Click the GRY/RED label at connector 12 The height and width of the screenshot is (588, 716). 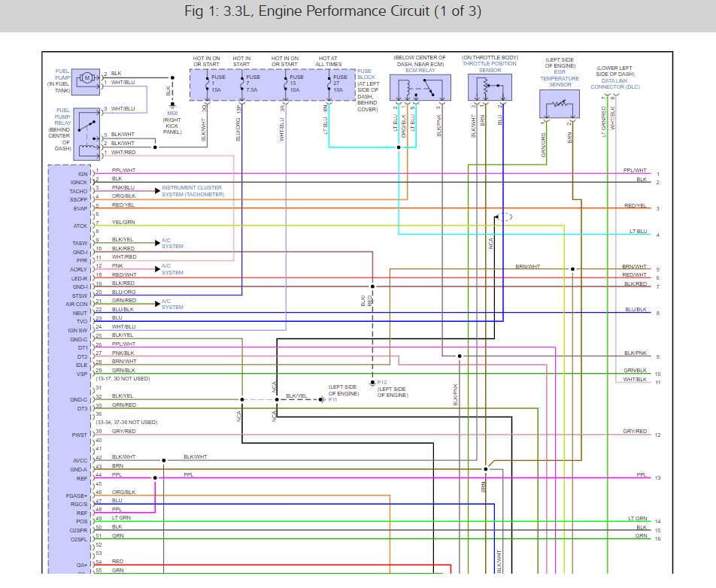tap(635, 431)
